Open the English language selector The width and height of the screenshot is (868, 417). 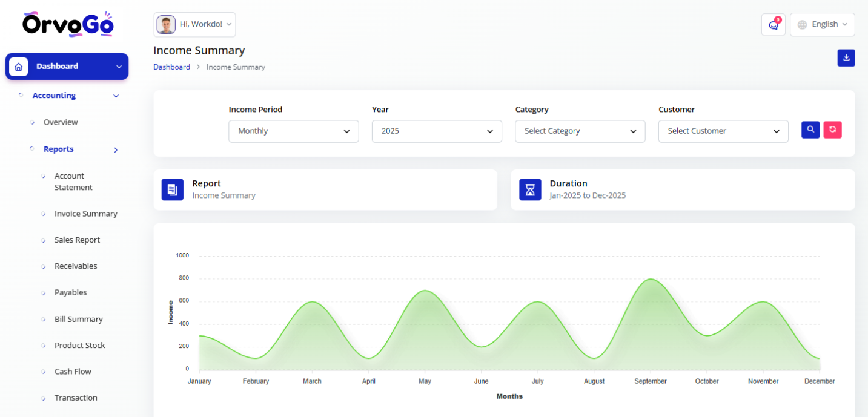(x=822, y=25)
